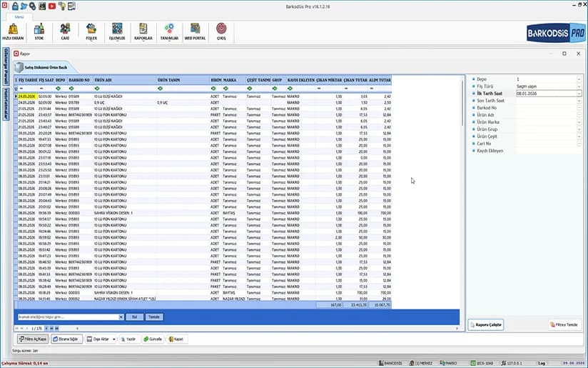Sort by the ÇIKAN TUTAR column header
Viewport: 588px width, 368px height.
tap(355, 80)
